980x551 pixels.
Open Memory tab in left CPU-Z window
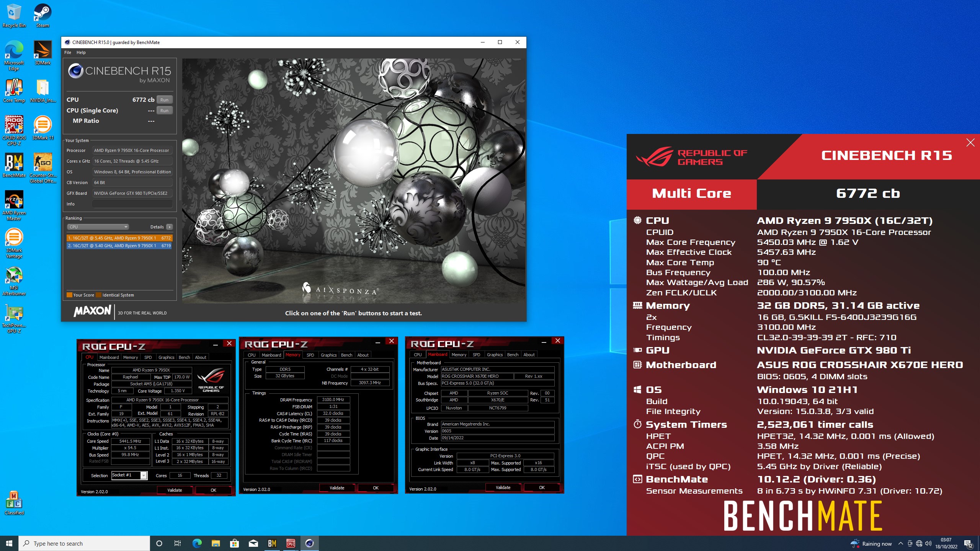131,357
